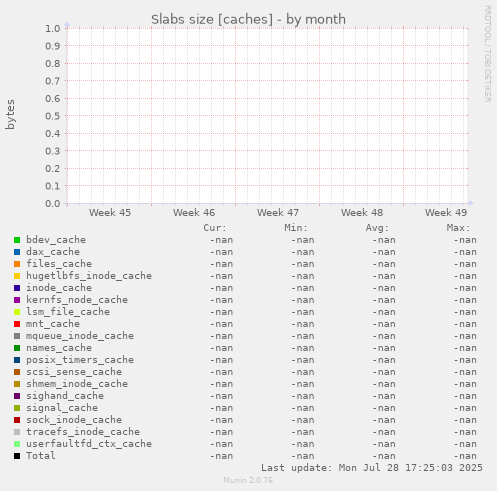Click the 0.5 y-axis tick label
Screen dimensions: 497x491
tap(53, 116)
